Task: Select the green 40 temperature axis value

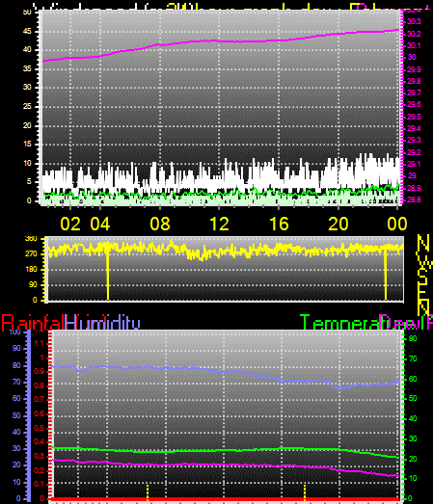Action: 413,418
